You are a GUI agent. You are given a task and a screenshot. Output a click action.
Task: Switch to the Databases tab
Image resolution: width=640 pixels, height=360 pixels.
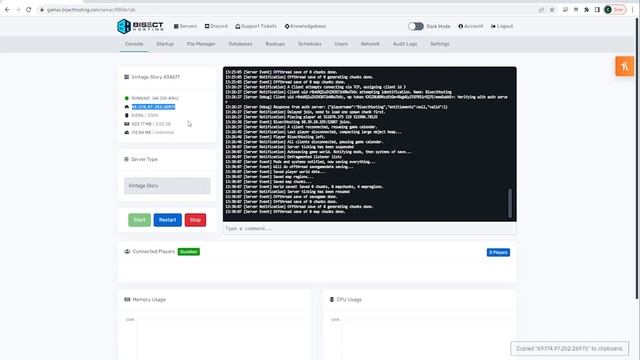(240, 44)
